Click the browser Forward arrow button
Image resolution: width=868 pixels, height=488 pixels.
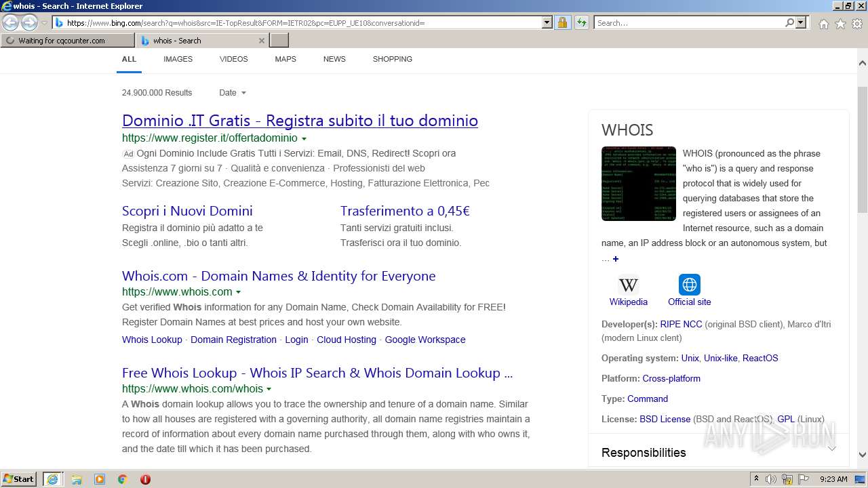[x=29, y=22]
